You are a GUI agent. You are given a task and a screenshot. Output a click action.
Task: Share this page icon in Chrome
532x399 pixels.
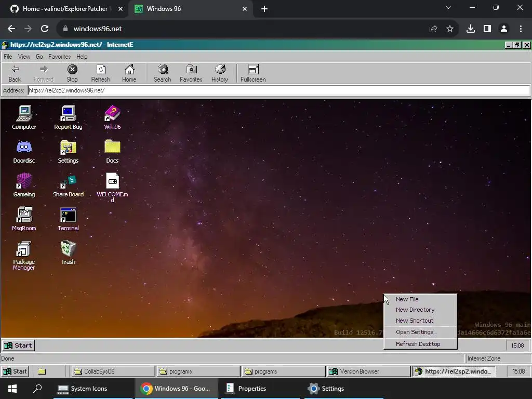pos(433,29)
